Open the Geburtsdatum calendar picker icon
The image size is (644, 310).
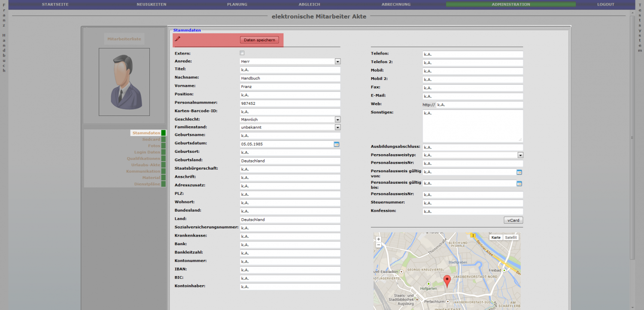pyautogui.click(x=337, y=144)
